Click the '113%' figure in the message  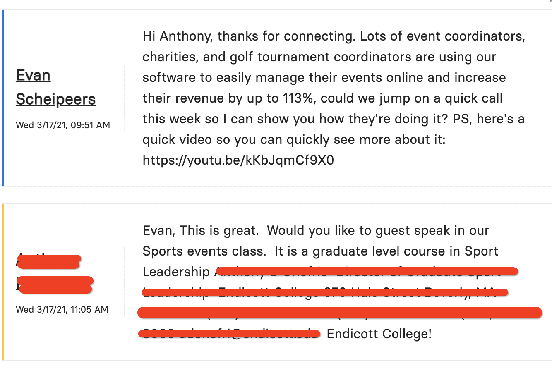click(x=298, y=98)
